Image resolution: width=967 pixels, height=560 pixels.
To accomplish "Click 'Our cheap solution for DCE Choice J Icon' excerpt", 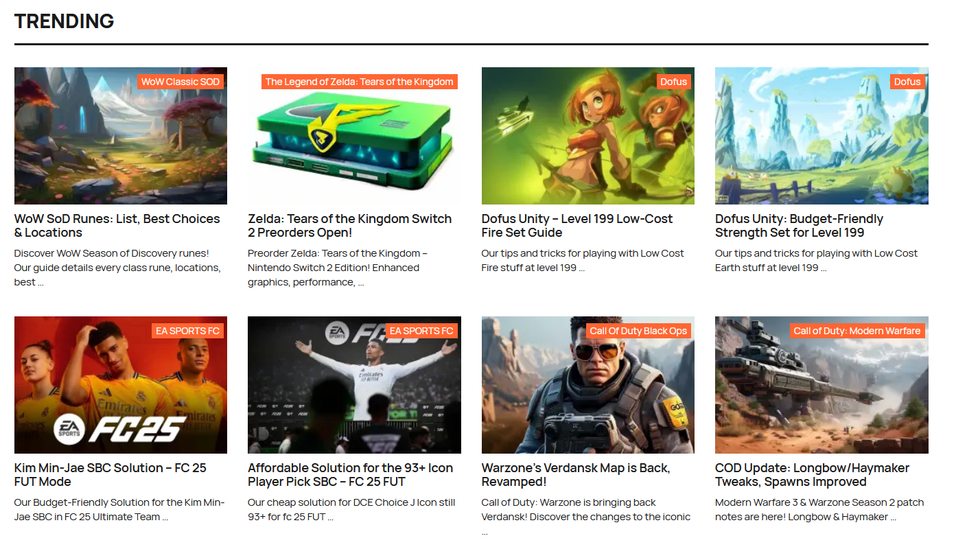I will coord(351,509).
